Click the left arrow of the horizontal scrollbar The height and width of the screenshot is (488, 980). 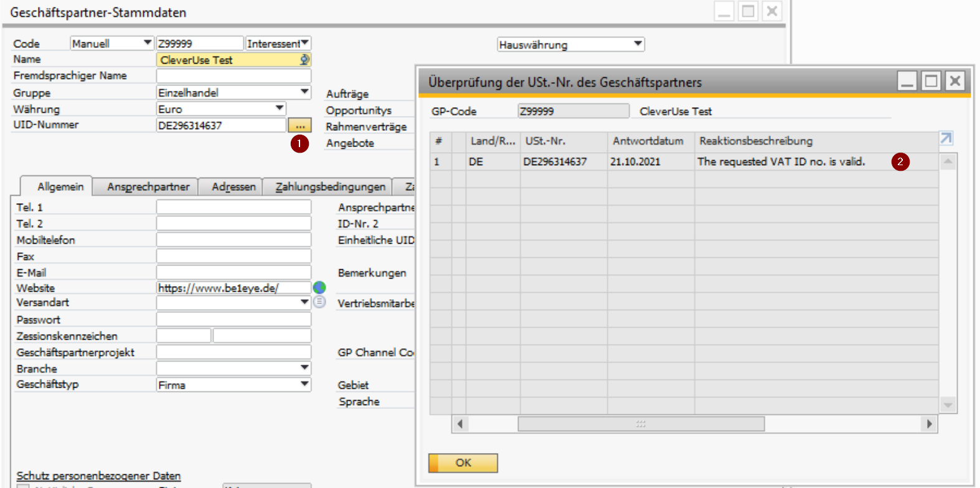(460, 424)
